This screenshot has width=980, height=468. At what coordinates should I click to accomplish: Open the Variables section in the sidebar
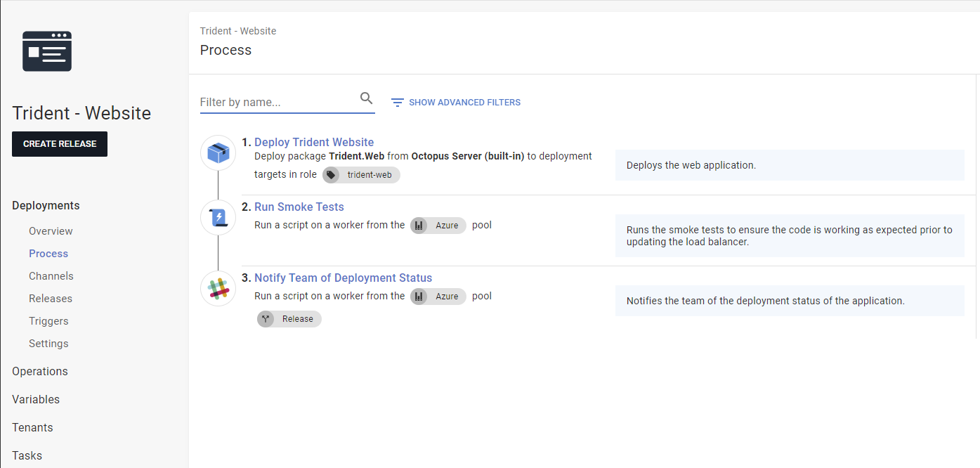35,399
